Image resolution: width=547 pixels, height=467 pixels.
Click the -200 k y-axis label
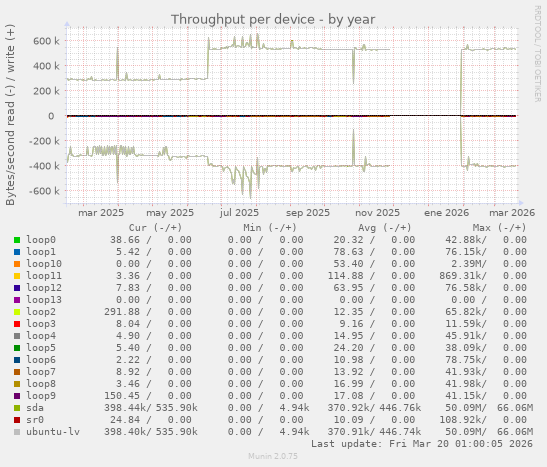[44, 141]
